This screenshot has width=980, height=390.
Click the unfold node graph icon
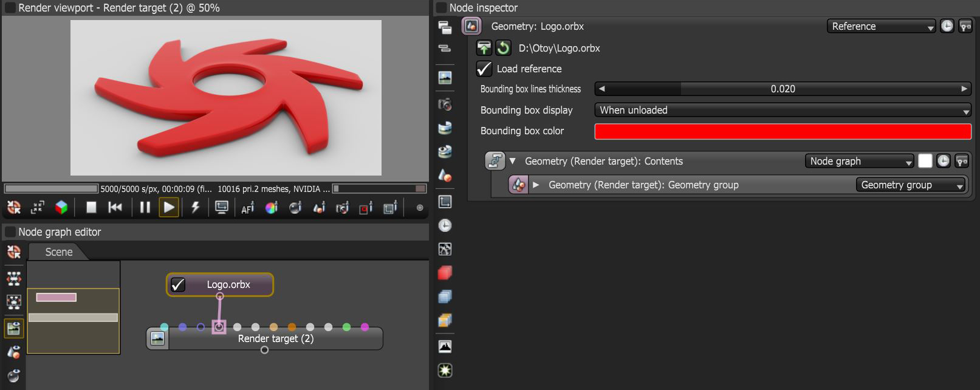tap(13, 278)
